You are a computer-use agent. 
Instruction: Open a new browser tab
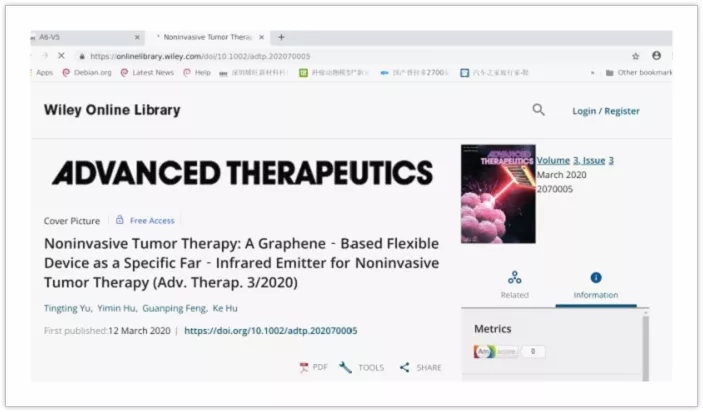click(x=281, y=37)
